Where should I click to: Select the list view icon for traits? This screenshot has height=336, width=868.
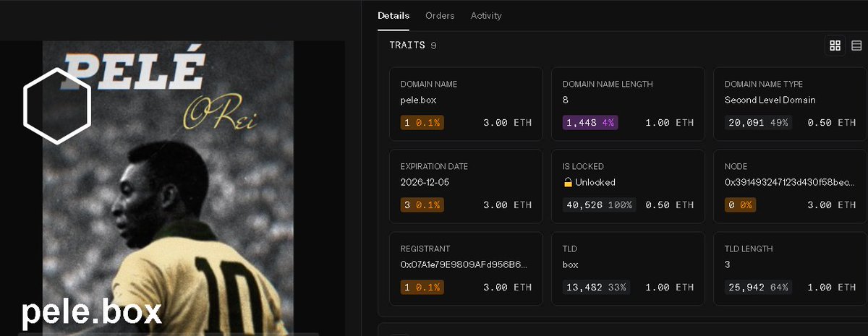(x=856, y=46)
